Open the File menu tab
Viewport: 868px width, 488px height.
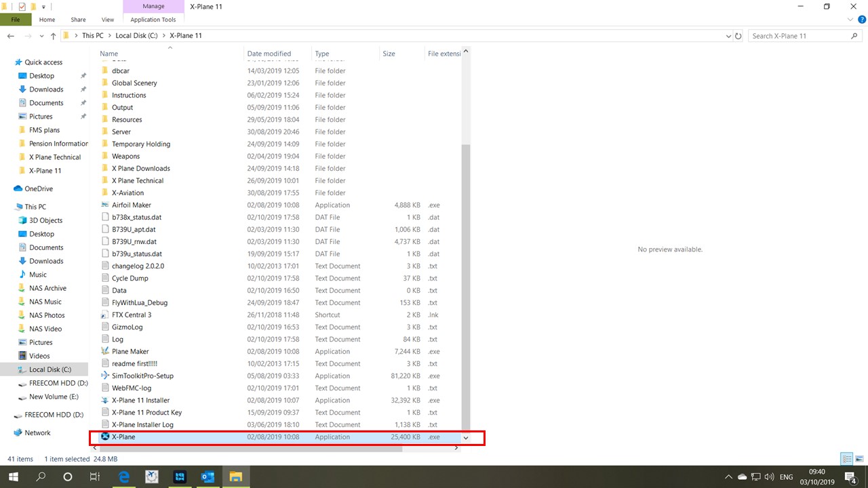[x=16, y=20]
